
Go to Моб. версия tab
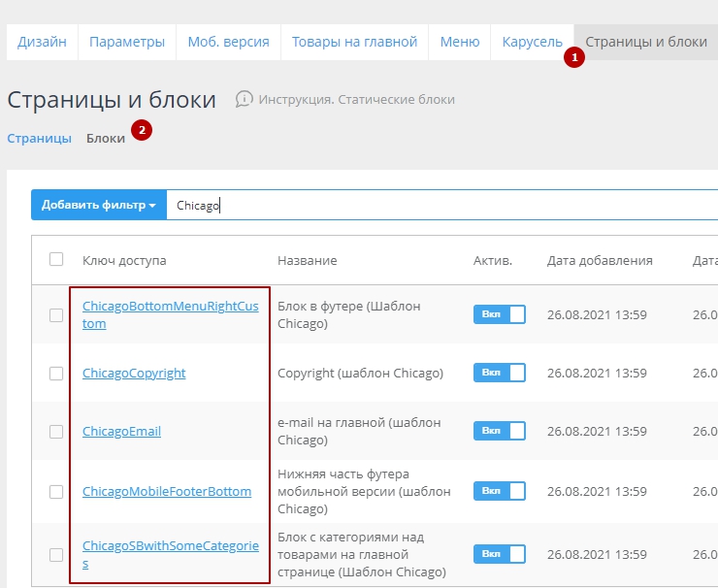(x=227, y=42)
